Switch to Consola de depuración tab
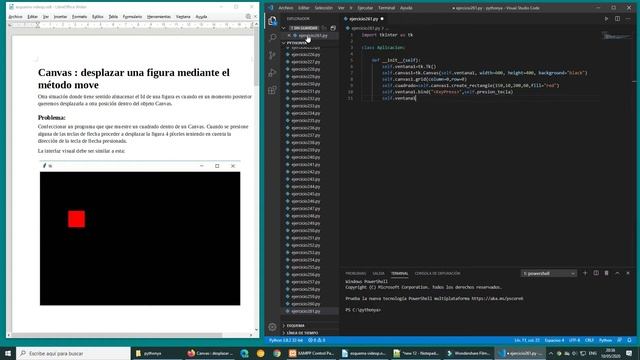Screen dimensions: 640x360 [437, 273]
